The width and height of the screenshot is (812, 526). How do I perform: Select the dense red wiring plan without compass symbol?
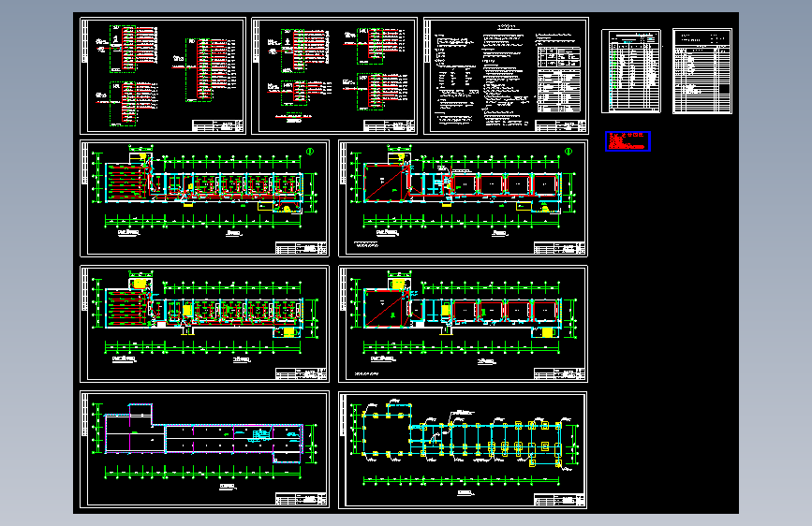click(204, 324)
